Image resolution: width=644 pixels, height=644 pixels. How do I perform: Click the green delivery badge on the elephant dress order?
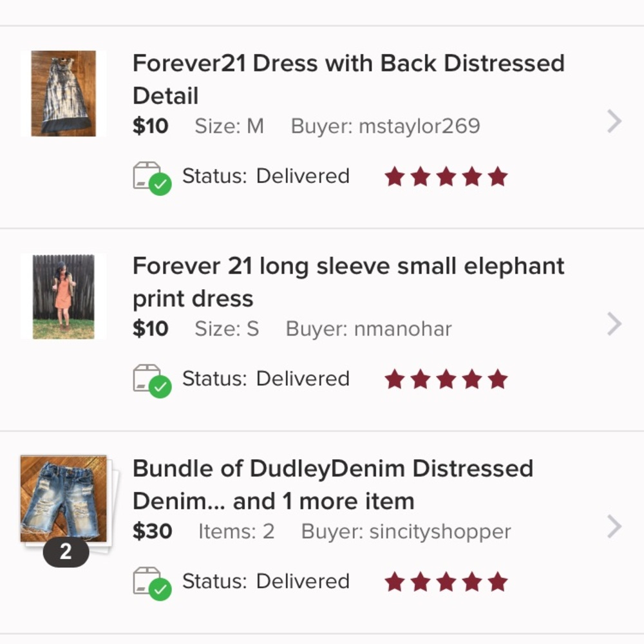160,388
